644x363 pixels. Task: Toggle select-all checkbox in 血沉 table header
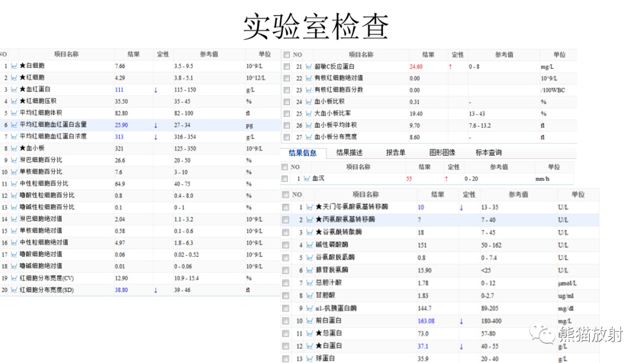coord(284,167)
